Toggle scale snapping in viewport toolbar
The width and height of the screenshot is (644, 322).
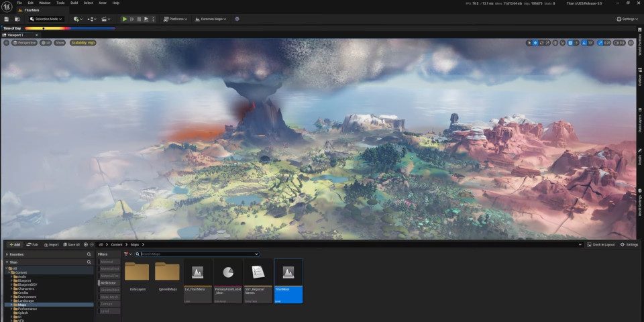[x=600, y=43]
